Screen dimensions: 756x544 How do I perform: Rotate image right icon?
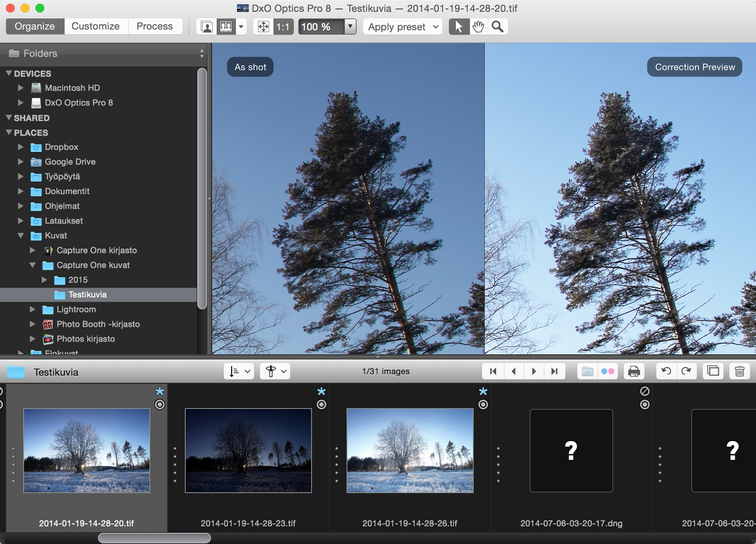pyautogui.click(x=687, y=372)
